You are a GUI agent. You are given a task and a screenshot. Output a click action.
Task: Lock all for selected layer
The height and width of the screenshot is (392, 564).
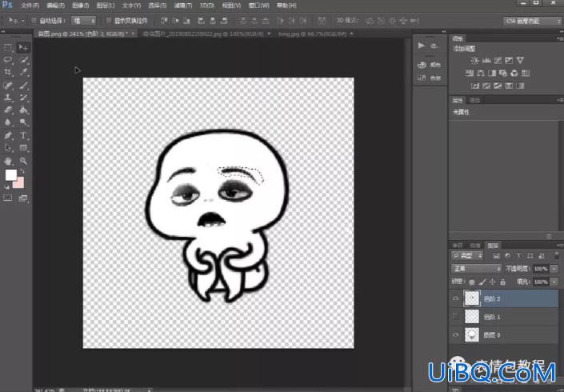point(503,282)
